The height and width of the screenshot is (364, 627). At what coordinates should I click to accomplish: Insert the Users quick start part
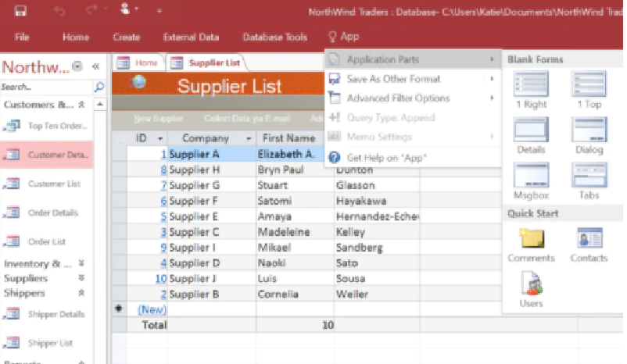[531, 289]
